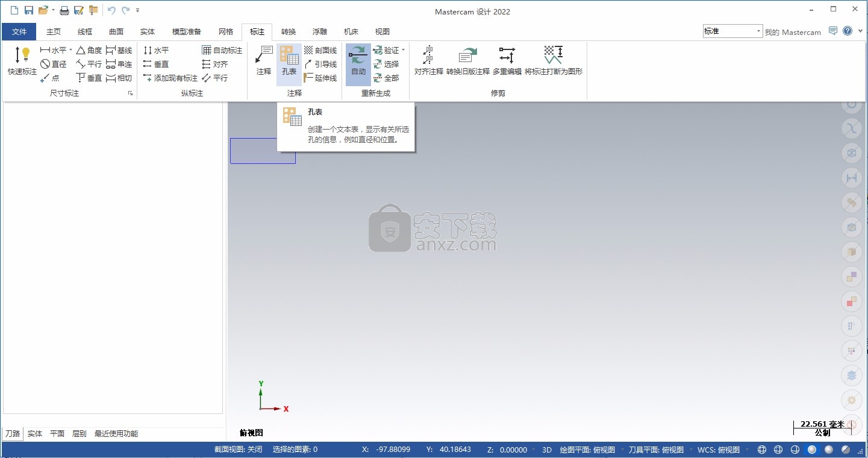Select the 自动标注 ordinate tool
The image size is (868, 458).
[222, 50]
